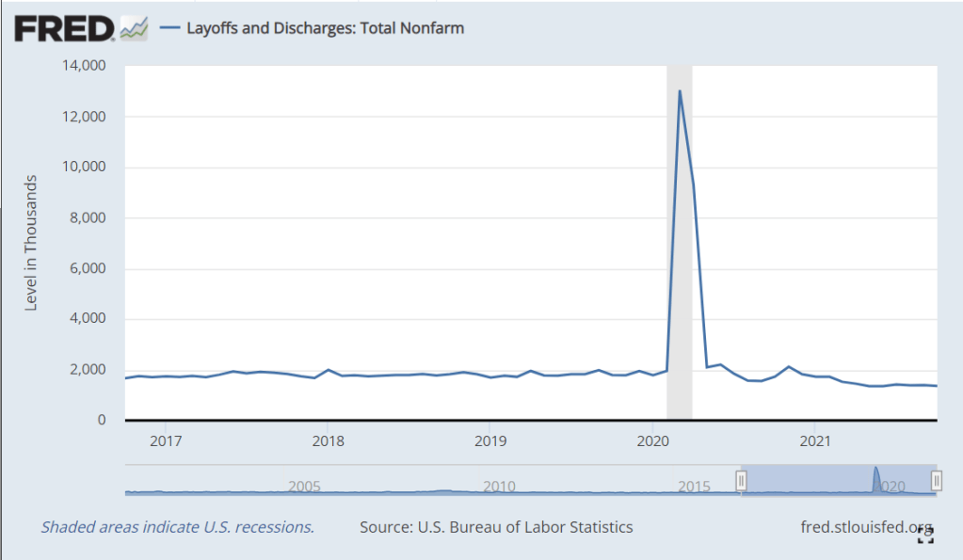Click the Level in Thousands axis title

point(30,242)
